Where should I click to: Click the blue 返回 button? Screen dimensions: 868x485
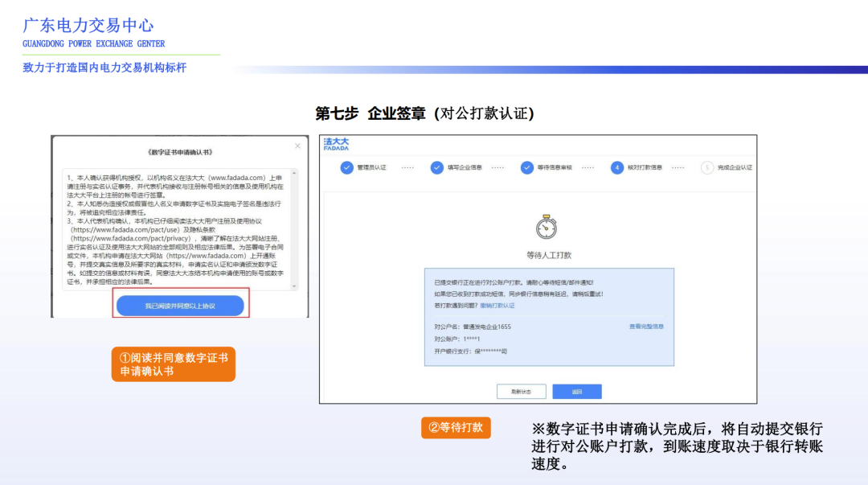click(x=578, y=391)
